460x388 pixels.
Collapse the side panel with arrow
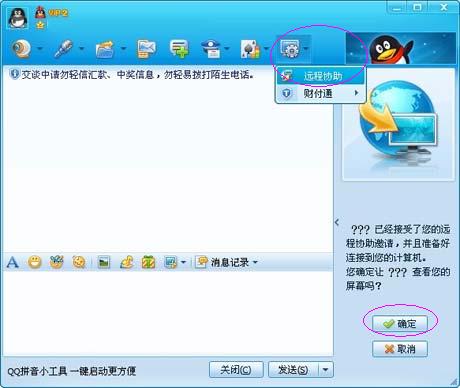[337, 222]
